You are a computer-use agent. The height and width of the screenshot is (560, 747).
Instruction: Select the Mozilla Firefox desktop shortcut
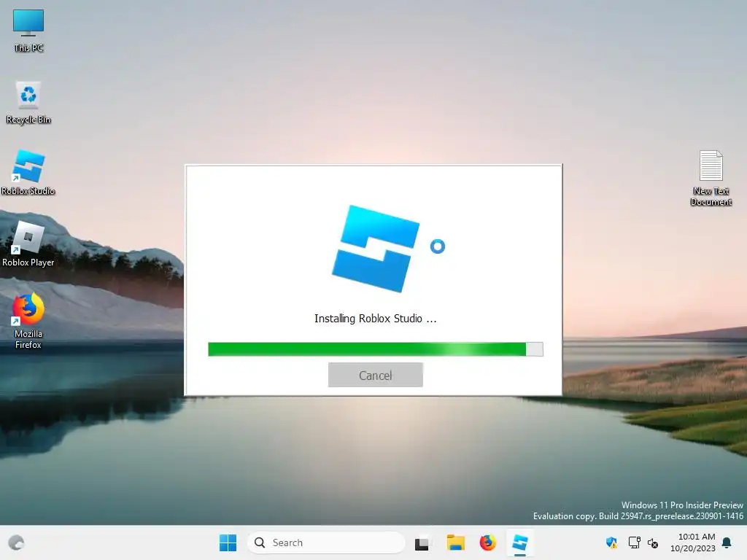tap(28, 321)
